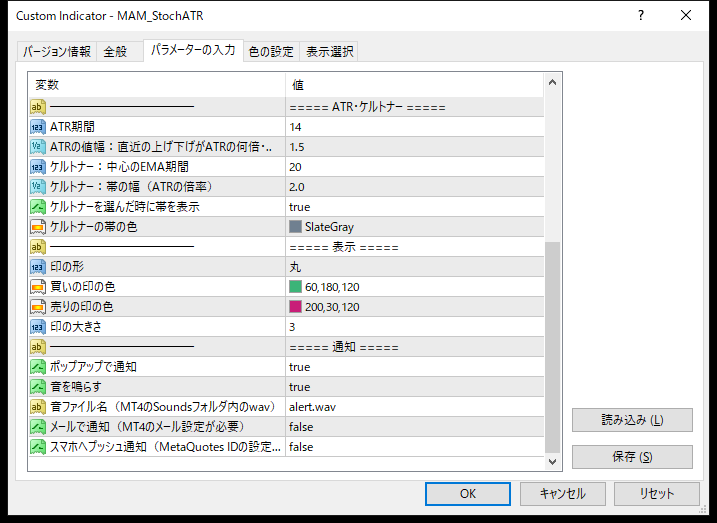The image size is (717, 523).
Task: Click the bool icon beside ポップアップで通知
Action: pyautogui.click(x=38, y=367)
